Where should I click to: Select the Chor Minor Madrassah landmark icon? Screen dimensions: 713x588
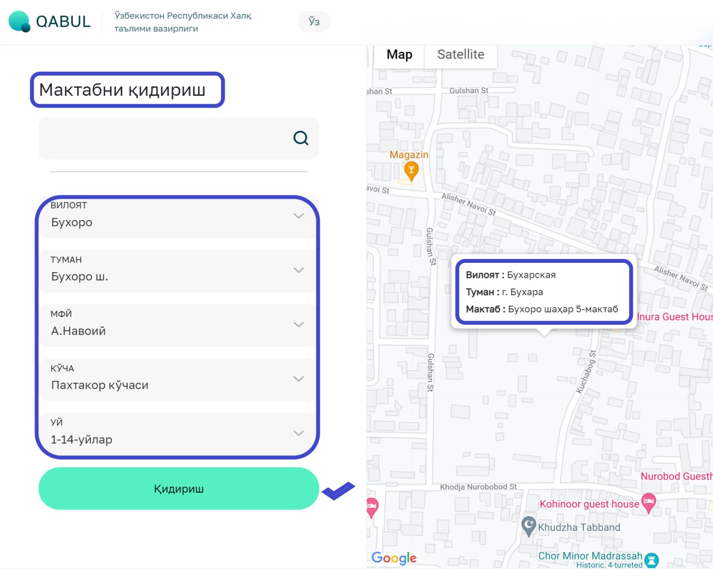click(x=652, y=560)
